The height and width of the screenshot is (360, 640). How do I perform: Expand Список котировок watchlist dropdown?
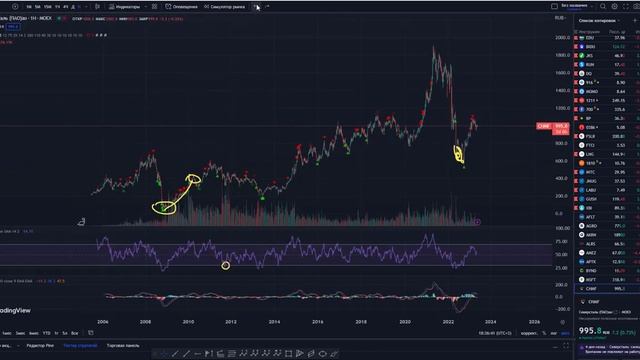pyautogui.click(x=599, y=20)
